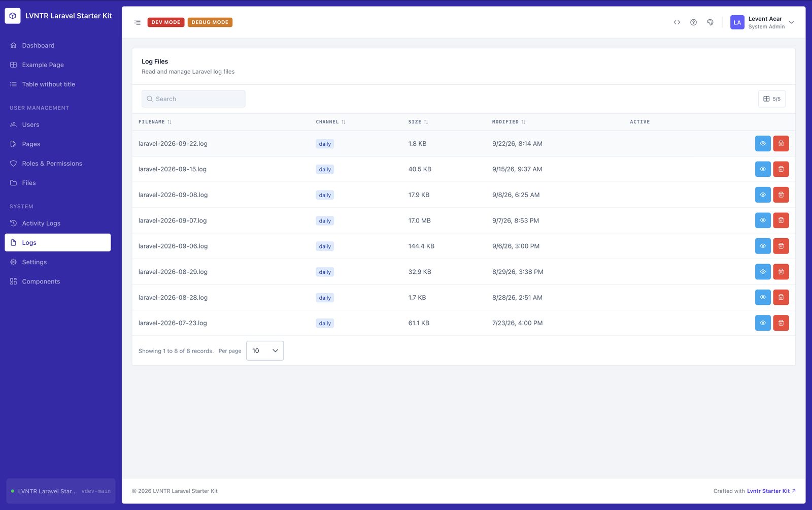The height and width of the screenshot is (510, 812).
Task: Delete laravel-2026-08-28.log with the trash button
Action: pyautogui.click(x=781, y=298)
